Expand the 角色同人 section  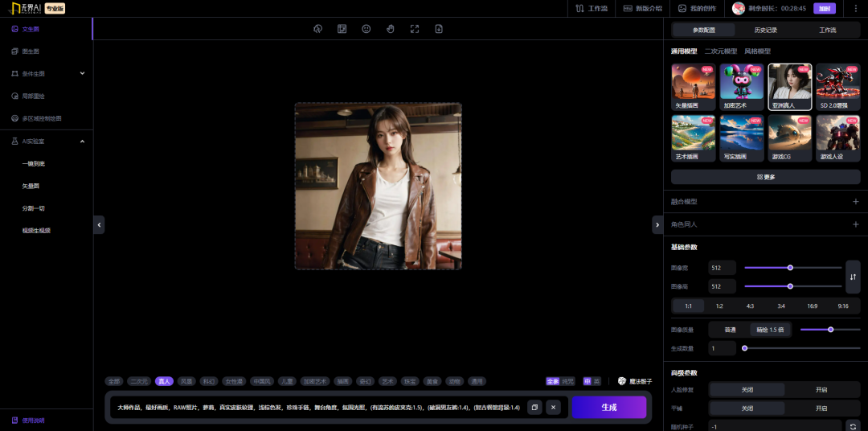pyautogui.click(x=855, y=224)
